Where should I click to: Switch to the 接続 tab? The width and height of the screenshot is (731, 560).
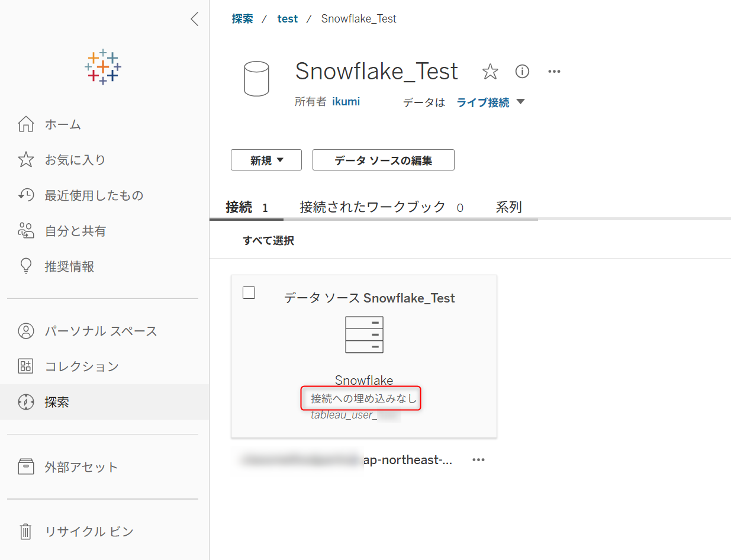click(247, 207)
